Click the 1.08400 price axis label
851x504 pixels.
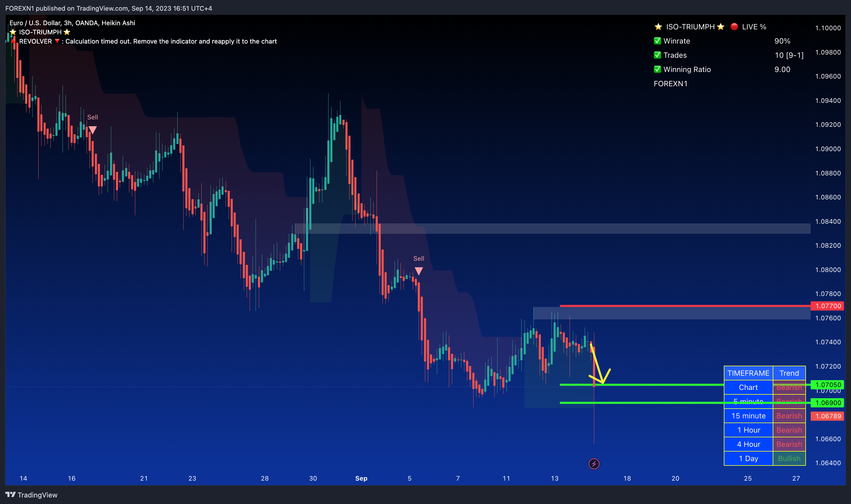(x=828, y=221)
